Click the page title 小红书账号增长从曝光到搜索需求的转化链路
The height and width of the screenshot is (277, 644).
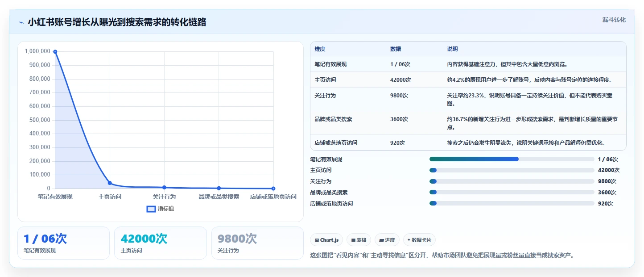(117, 22)
